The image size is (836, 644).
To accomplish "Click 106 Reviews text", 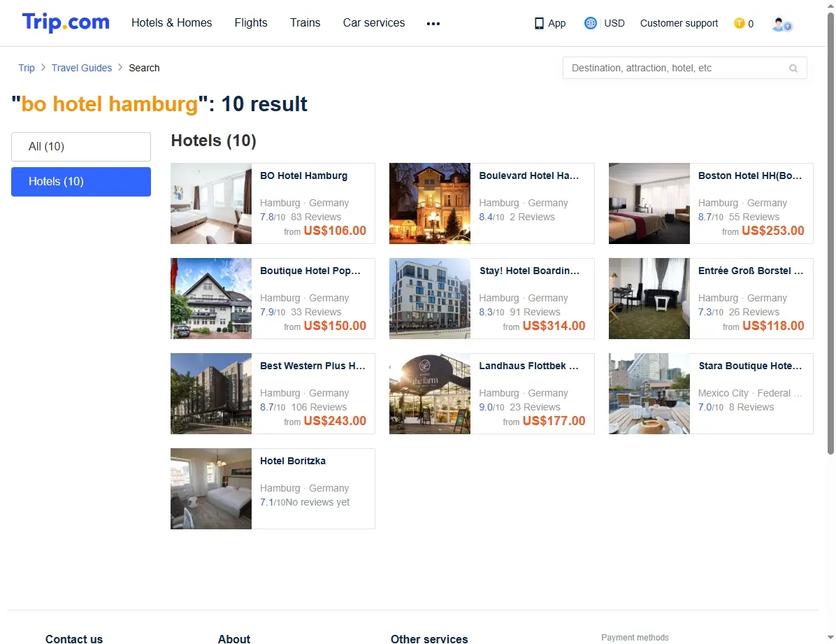I will (319, 406).
